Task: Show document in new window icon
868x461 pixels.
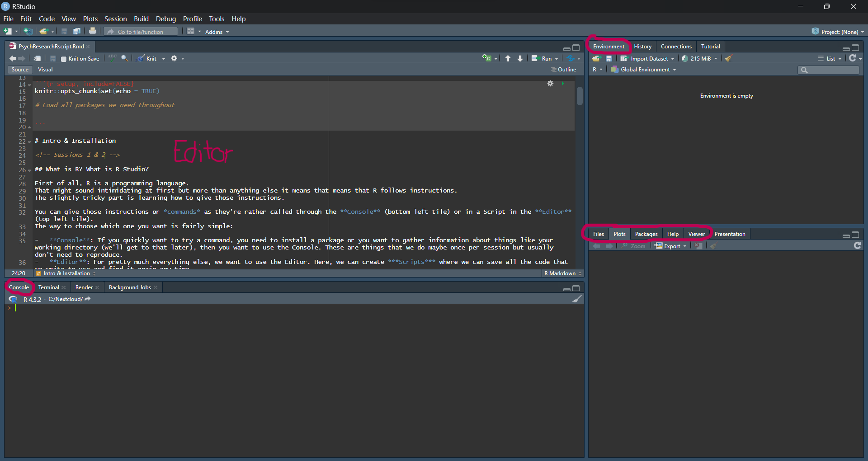Action: (38, 58)
